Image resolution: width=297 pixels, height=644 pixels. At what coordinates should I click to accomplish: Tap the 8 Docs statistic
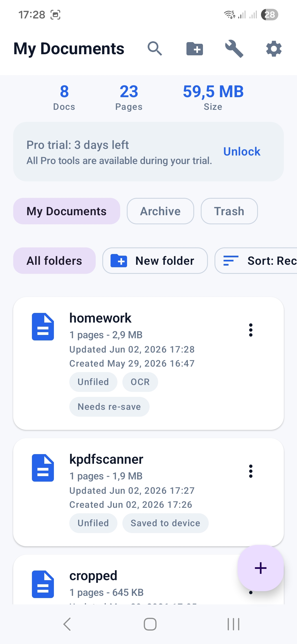click(x=64, y=97)
